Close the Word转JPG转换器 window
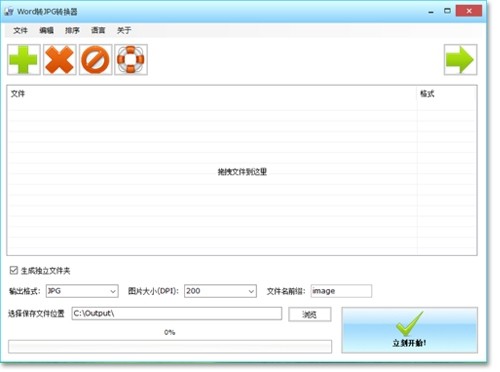The width and height of the screenshot is (500, 372). click(x=469, y=11)
